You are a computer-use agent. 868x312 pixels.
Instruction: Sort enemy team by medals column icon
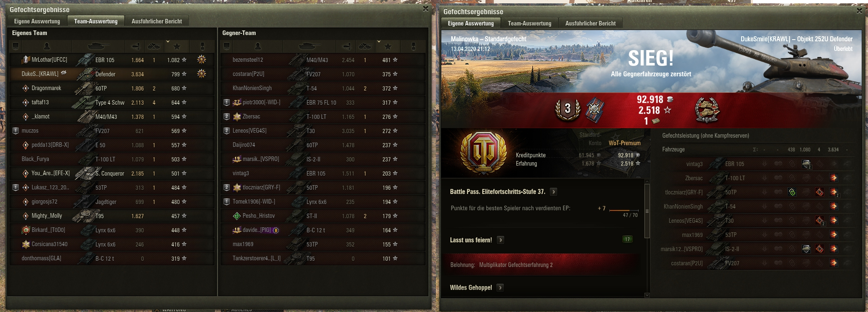[x=413, y=46]
